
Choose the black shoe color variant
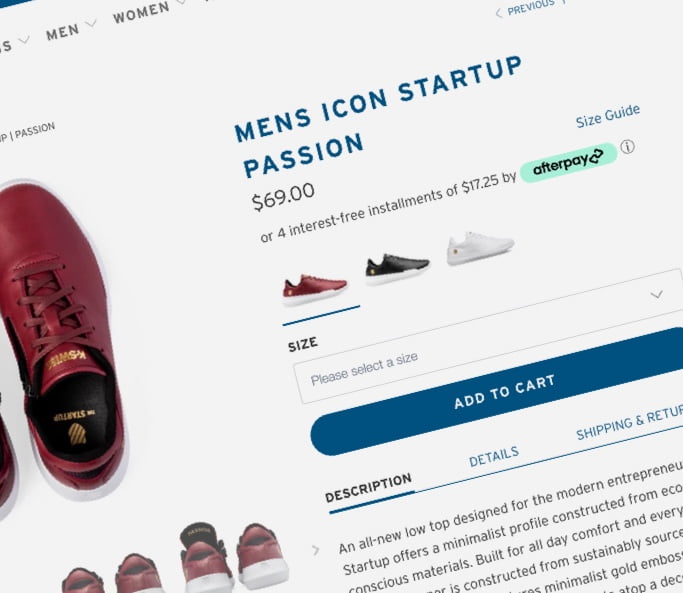[397, 267]
